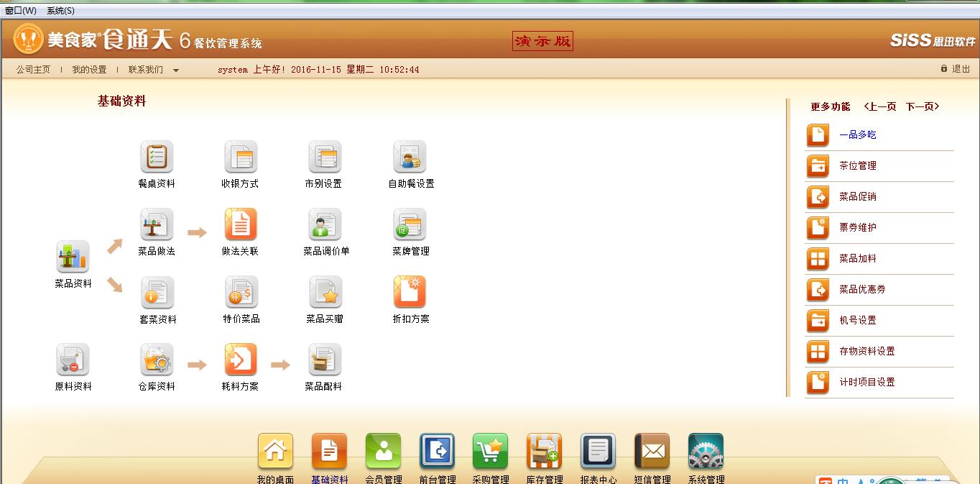
Task: Click 联系我们 link
Action: click(146, 70)
